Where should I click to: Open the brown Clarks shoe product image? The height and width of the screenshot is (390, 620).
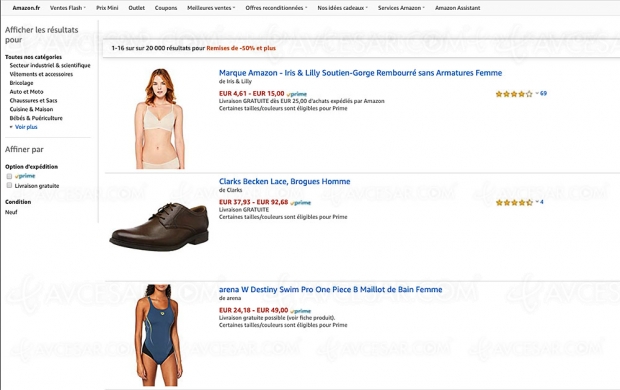coord(159,227)
